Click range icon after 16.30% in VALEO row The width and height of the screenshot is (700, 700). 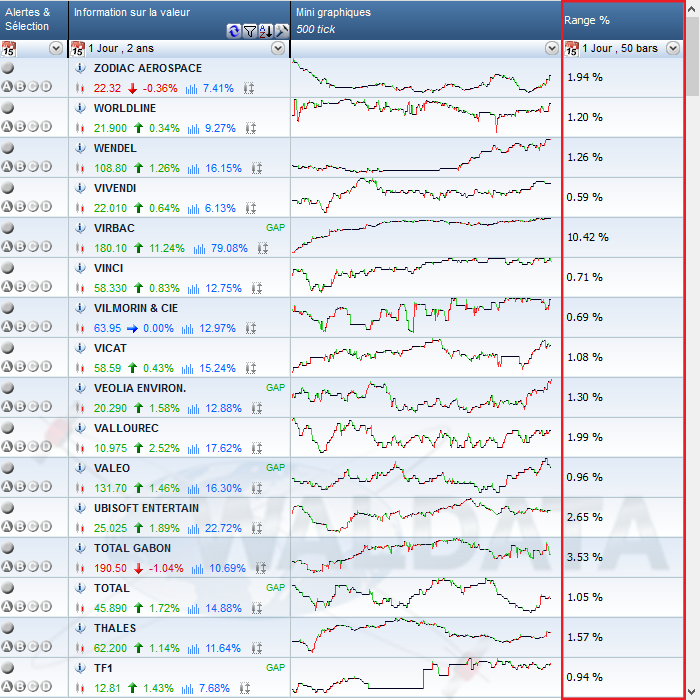(257, 488)
